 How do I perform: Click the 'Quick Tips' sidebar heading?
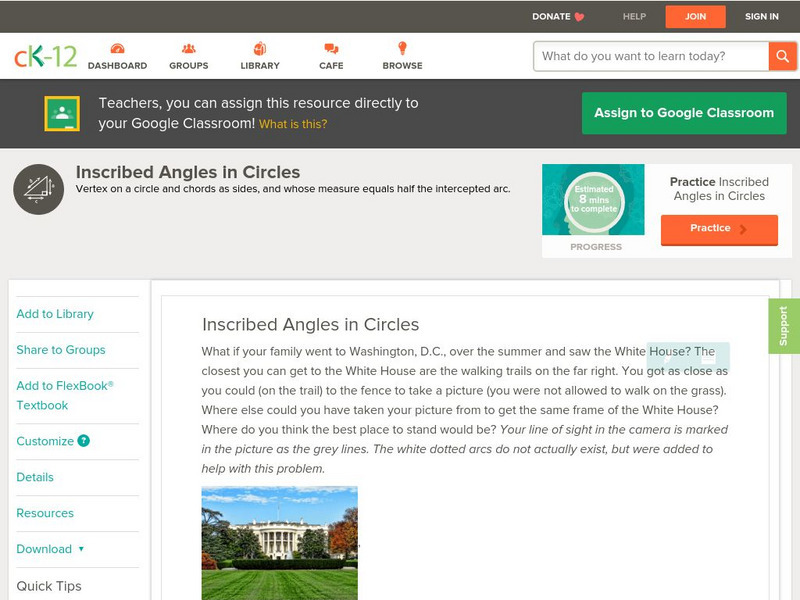(x=49, y=586)
